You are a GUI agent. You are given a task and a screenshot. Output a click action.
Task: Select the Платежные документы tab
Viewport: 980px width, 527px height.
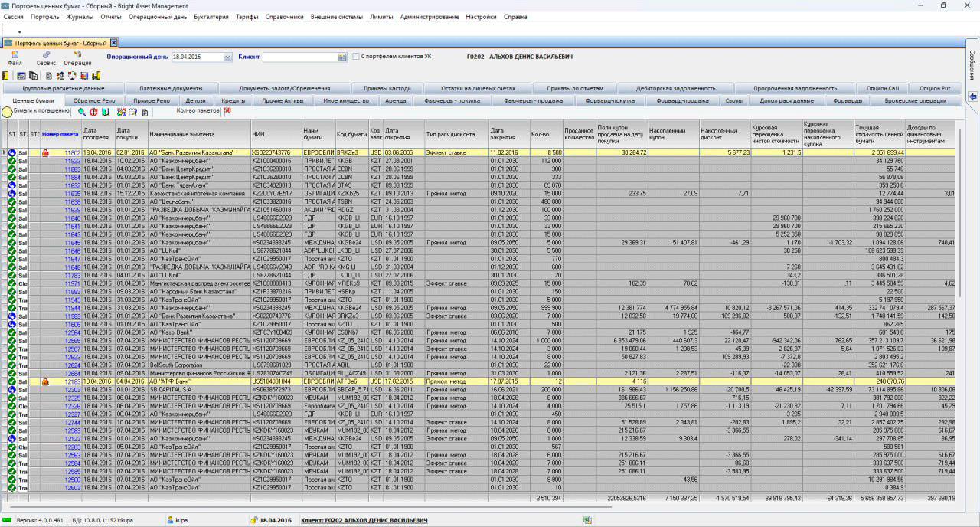click(171, 88)
